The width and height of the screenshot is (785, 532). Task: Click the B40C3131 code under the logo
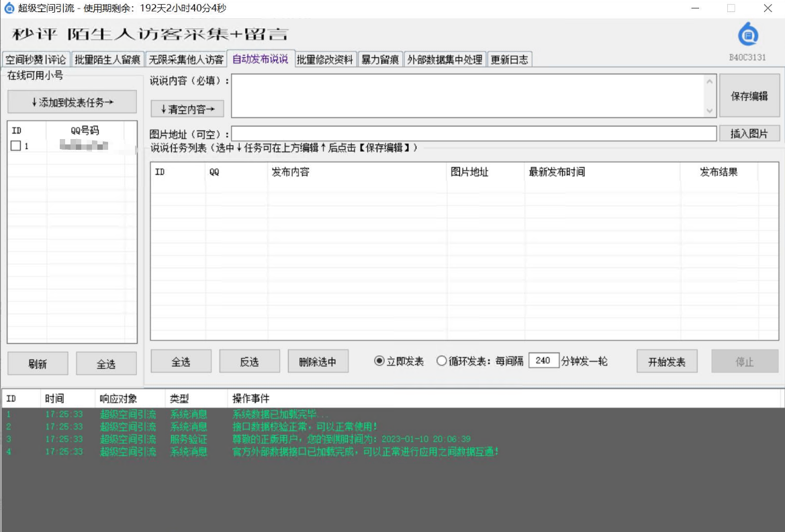pos(747,57)
